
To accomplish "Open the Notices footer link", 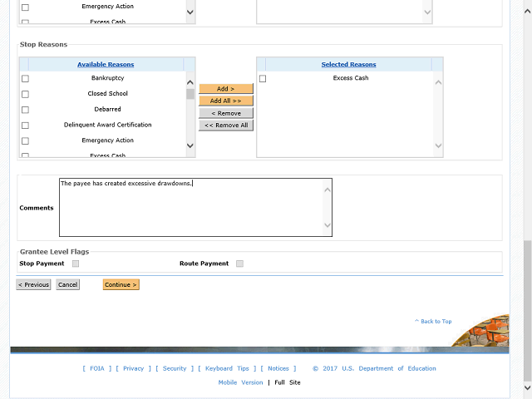I will coord(278,368).
